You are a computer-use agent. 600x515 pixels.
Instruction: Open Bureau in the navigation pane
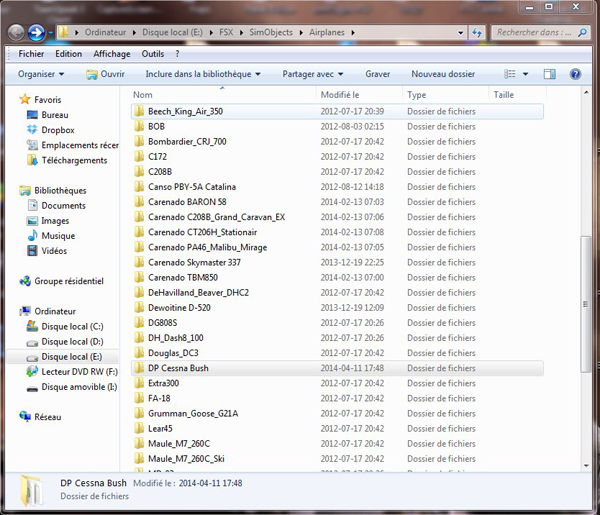click(55, 115)
